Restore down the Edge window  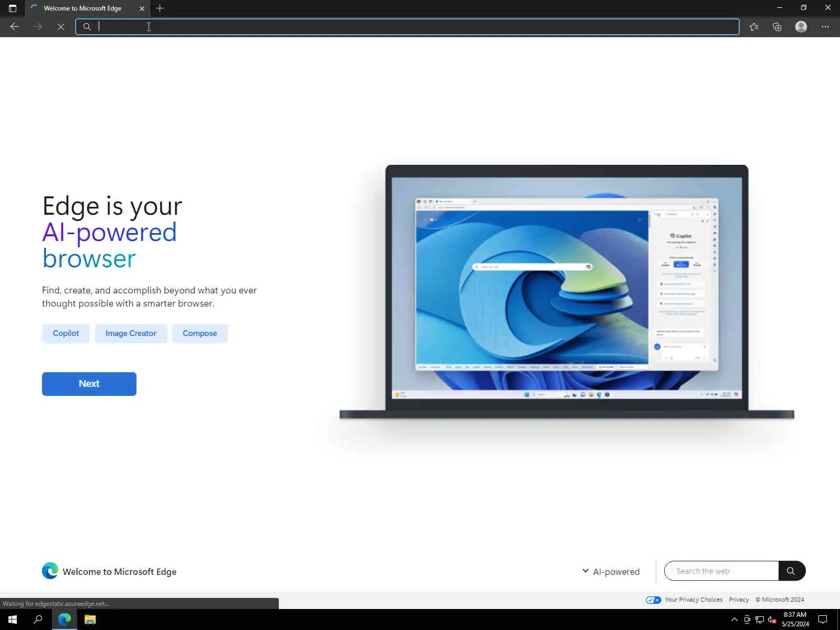click(x=804, y=8)
